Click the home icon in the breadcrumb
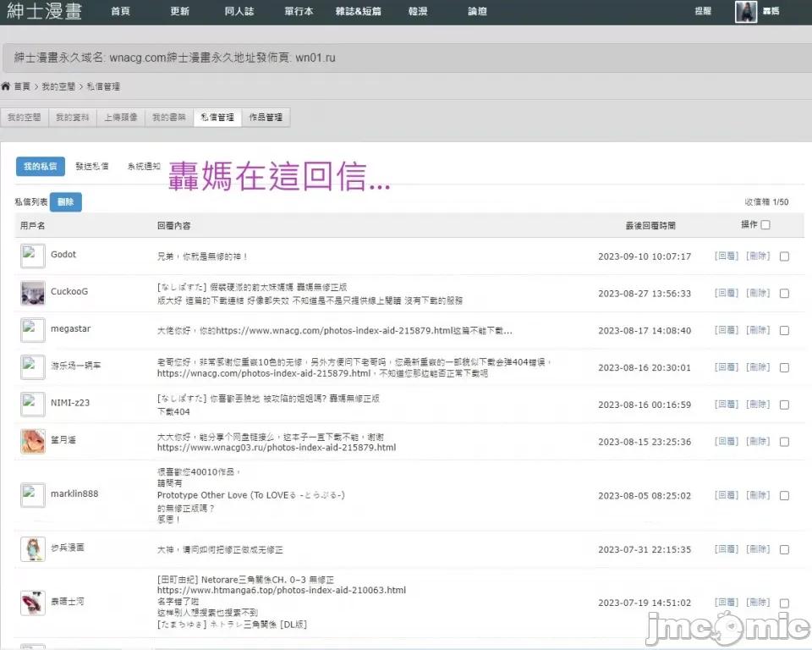This screenshot has height=650, width=812. (6, 86)
